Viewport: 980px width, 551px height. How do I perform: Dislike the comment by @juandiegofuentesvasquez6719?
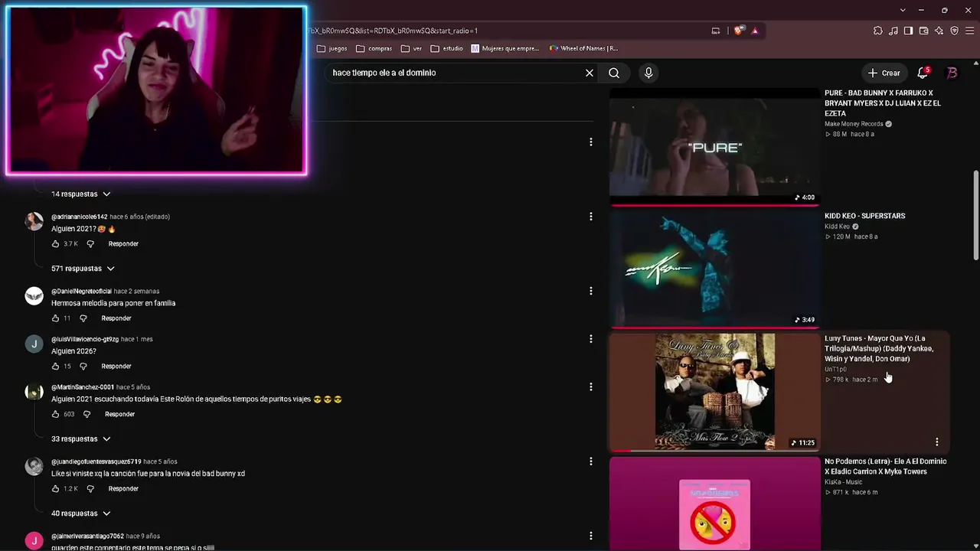(90, 489)
